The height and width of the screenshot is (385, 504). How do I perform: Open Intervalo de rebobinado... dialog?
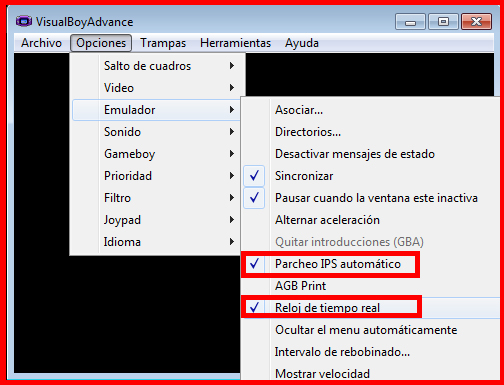pos(371,352)
